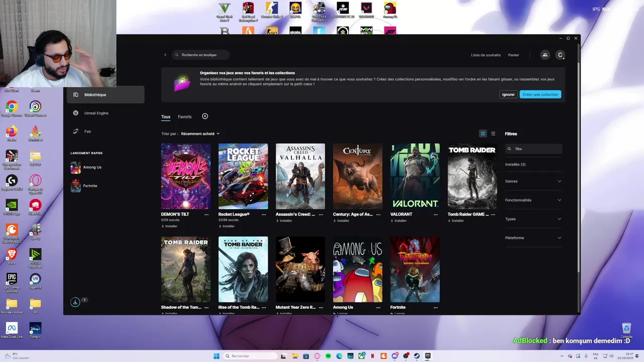The width and height of the screenshot is (644, 362).
Task: Open the Windows Start menu
Action: click(216, 356)
